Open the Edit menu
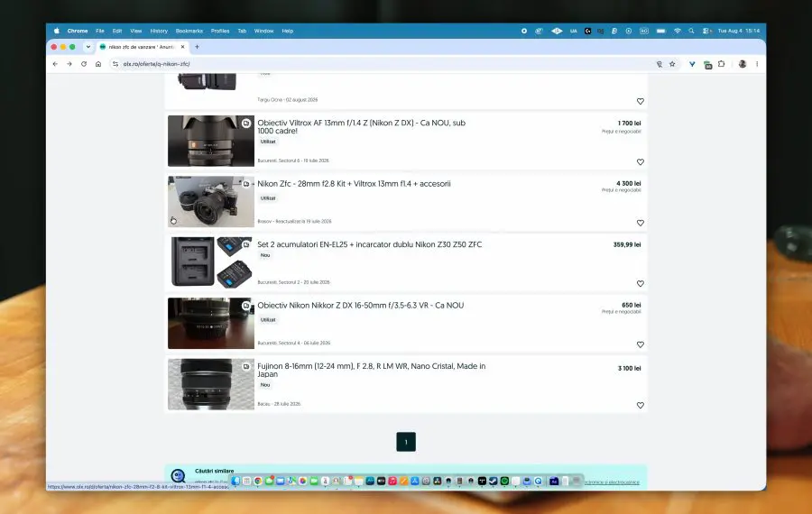 tap(117, 31)
